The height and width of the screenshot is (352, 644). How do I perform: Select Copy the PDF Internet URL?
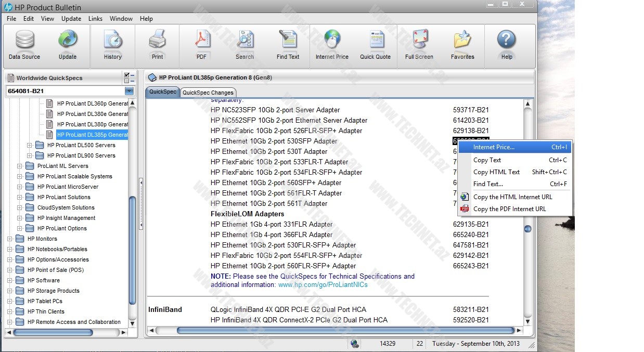coord(509,209)
